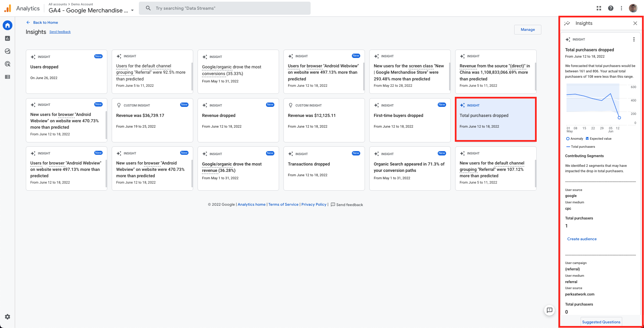The width and height of the screenshot is (644, 328).
Task: Click Demo Account breadcrumb
Action: click(x=82, y=4)
